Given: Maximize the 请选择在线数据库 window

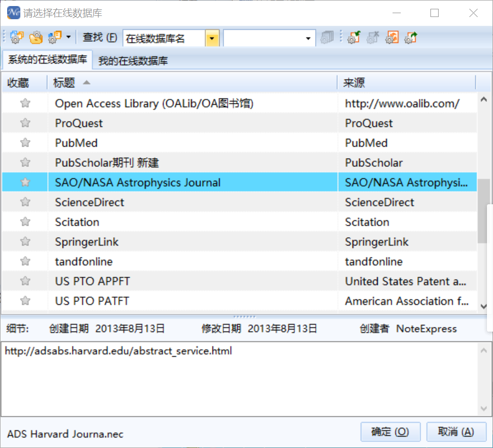Looking at the screenshot, I should (x=434, y=13).
